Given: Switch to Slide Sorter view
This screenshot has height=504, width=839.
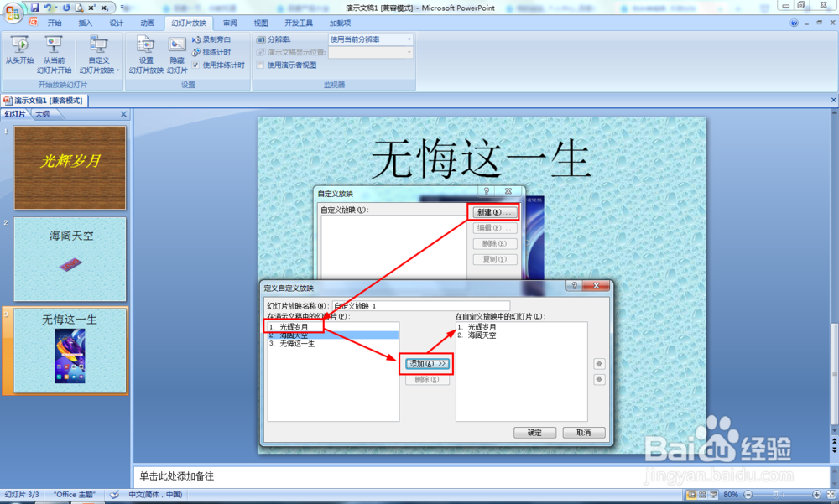Looking at the screenshot, I should (x=702, y=495).
